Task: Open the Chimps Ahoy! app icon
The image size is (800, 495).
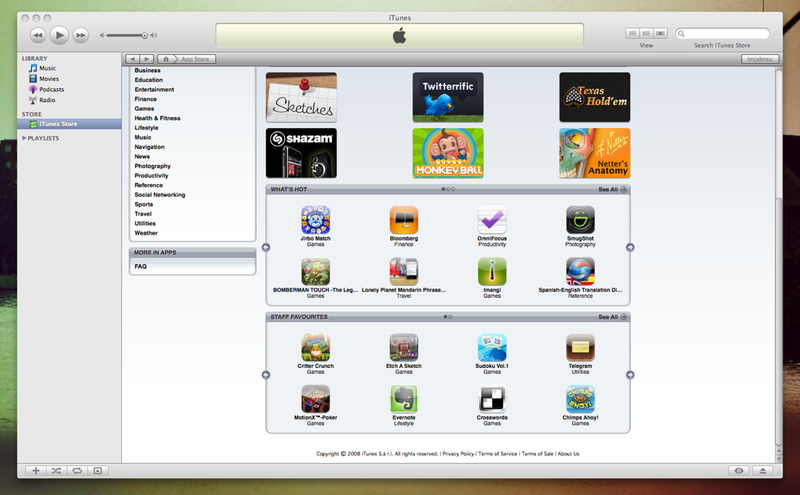Action: click(580, 399)
